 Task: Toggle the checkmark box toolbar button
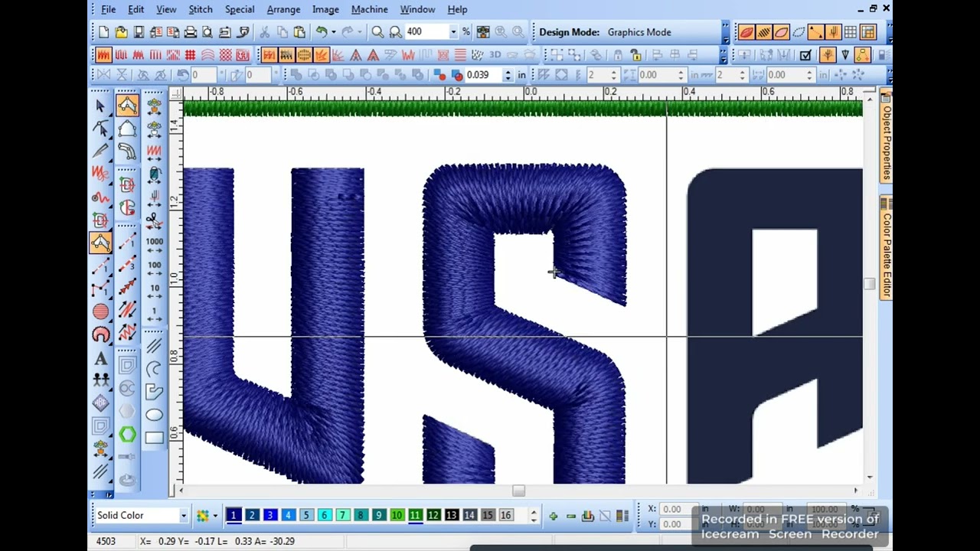[805, 55]
